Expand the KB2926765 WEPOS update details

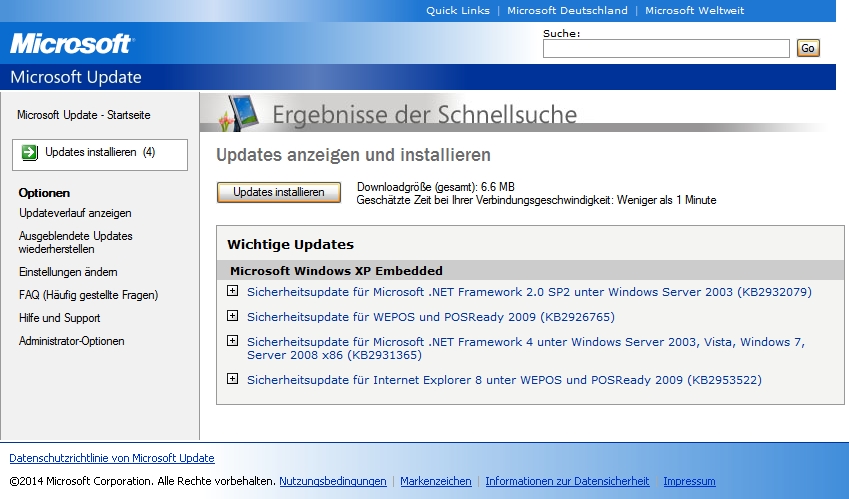(x=232, y=316)
